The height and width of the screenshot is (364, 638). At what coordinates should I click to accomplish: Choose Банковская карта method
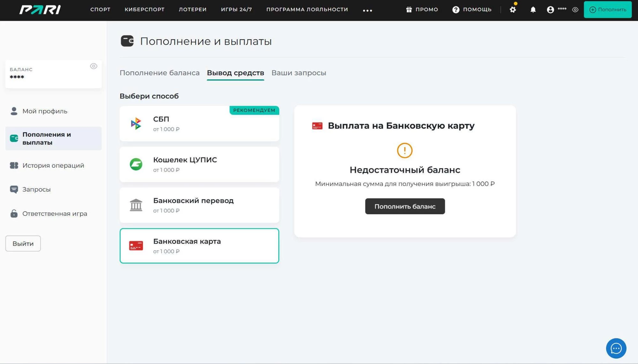tap(199, 246)
